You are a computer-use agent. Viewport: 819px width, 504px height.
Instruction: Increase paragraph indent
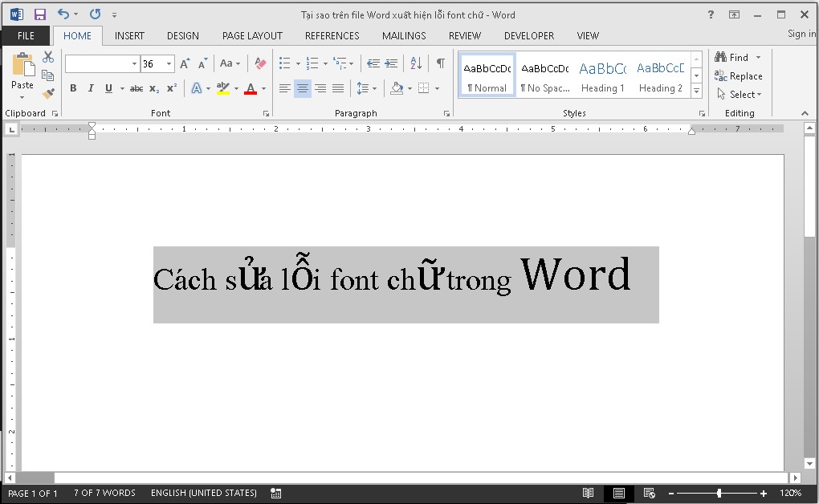click(391, 63)
